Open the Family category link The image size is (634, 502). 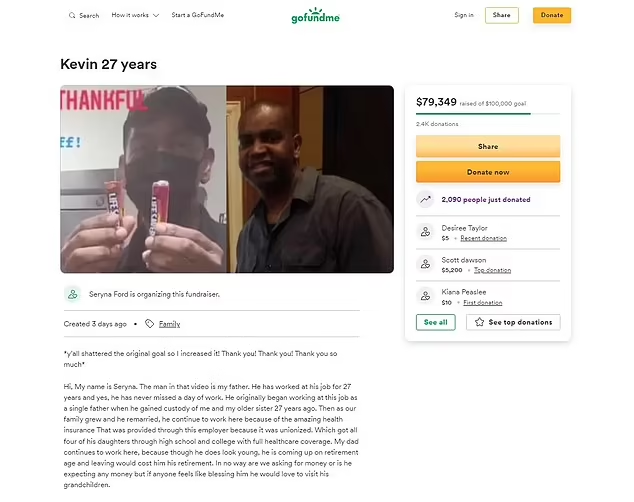click(x=169, y=324)
